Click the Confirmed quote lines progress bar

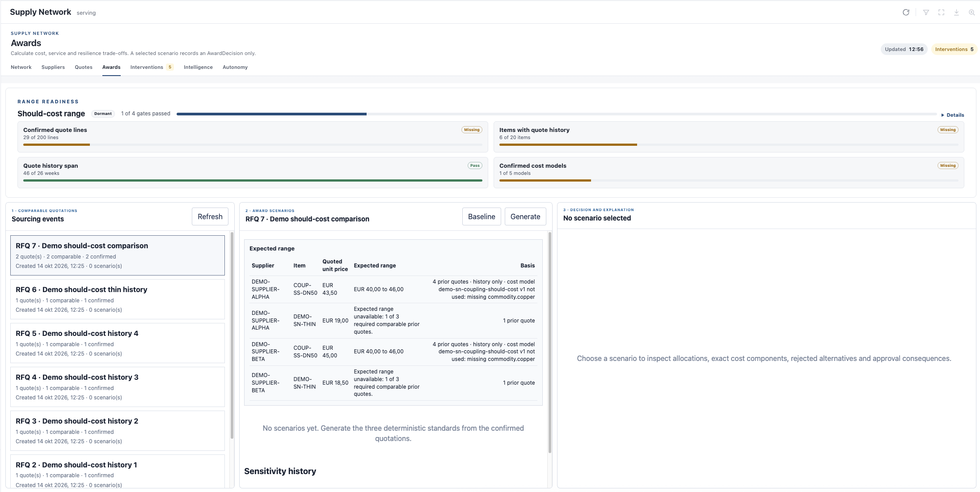pos(253,144)
